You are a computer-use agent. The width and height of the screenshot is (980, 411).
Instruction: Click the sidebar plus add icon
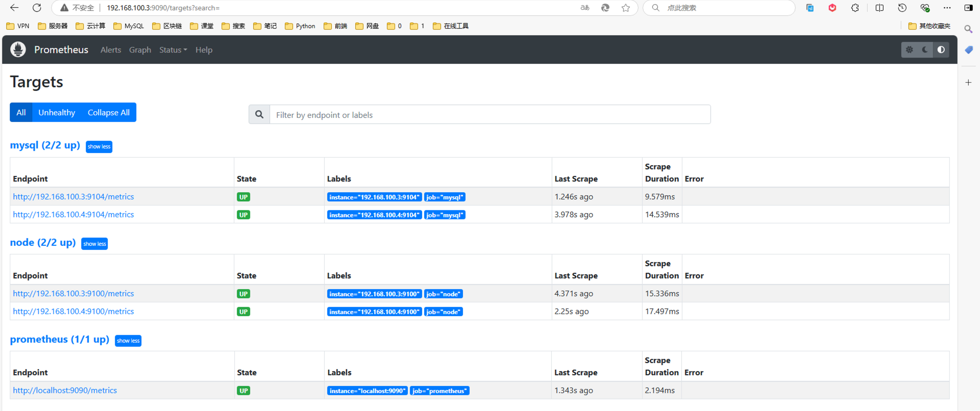[968, 82]
